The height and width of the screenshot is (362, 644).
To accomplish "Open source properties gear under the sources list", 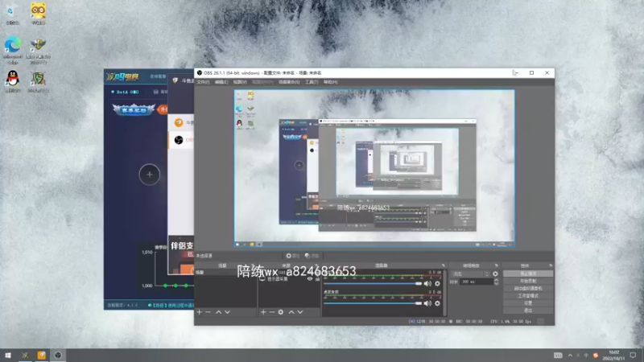I will [x=280, y=312].
